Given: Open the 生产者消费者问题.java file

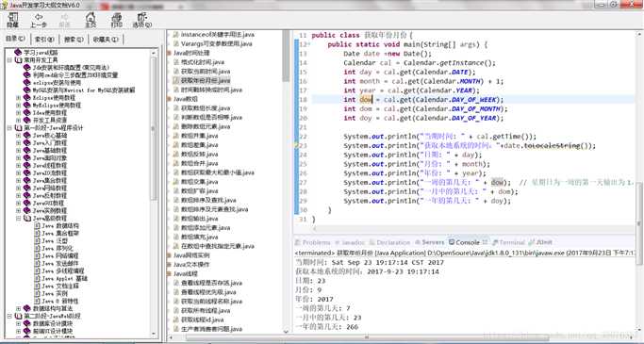Looking at the screenshot, I should tap(211, 329).
